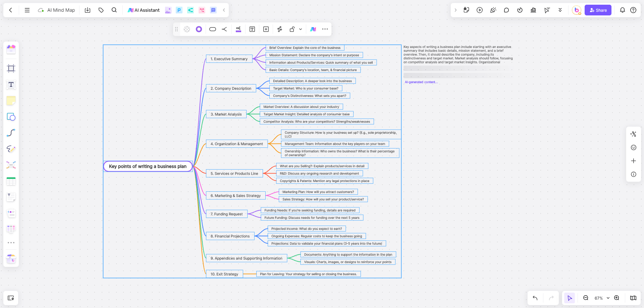Open the comments bubble icon
This screenshot has width=644, height=308.
[506, 10]
